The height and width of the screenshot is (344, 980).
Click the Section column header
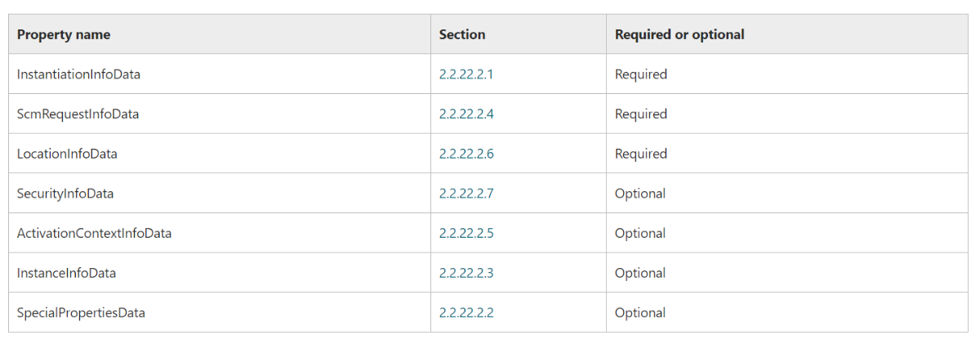(462, 34)
